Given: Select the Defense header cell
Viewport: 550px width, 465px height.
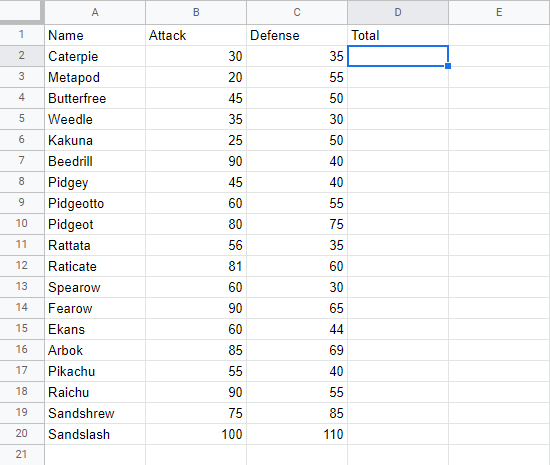Looking at the screenshot, I should pyautogui.click(x=297, y=35).
